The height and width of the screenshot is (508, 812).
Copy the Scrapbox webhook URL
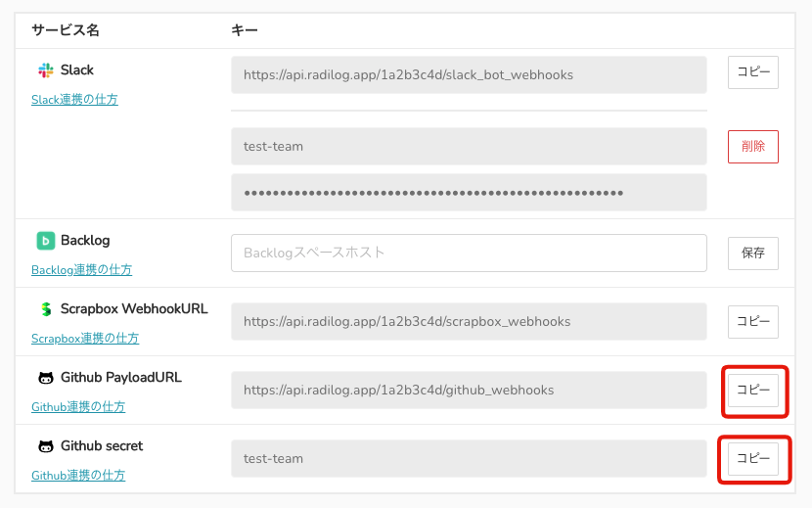click(x=752, y=321)
